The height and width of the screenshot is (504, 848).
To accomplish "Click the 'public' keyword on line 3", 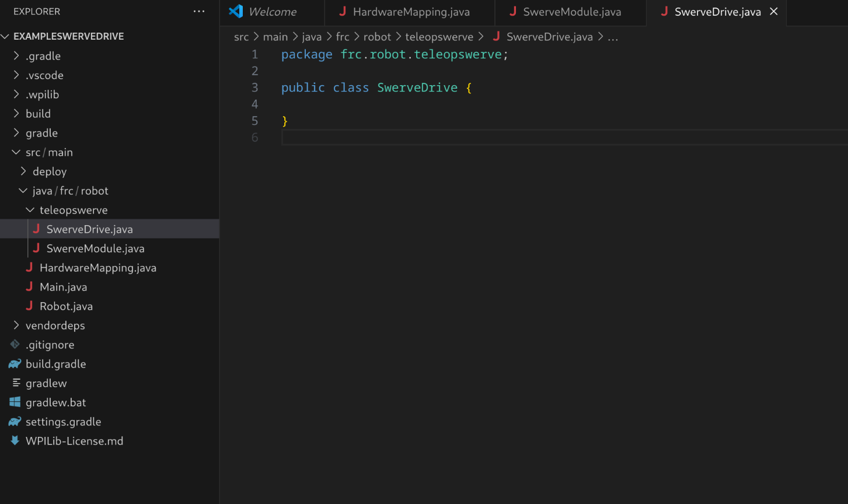I will coord(303,88).
